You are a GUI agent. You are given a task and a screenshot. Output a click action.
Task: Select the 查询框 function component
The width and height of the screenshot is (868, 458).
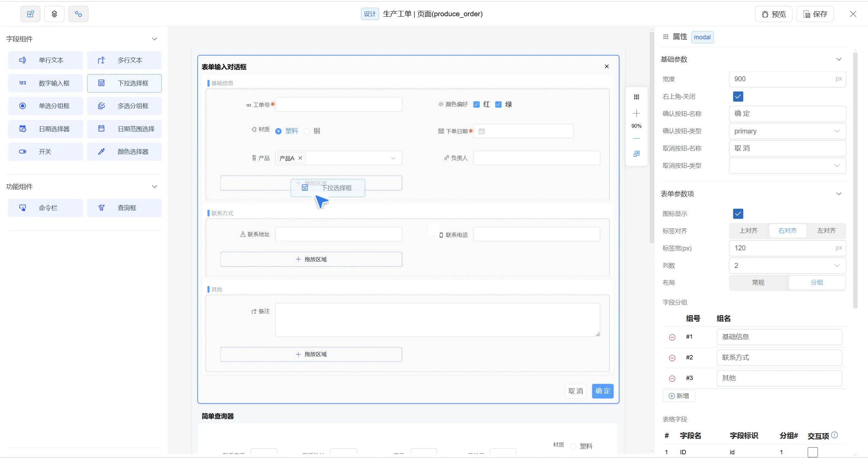tap(124, 208)
